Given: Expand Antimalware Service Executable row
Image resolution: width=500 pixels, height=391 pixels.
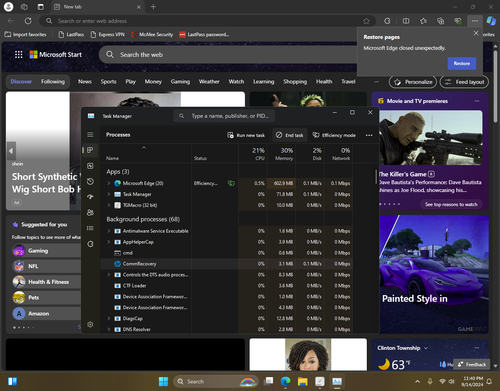Looking at the screenshot, I should click(x=109, y=231).
